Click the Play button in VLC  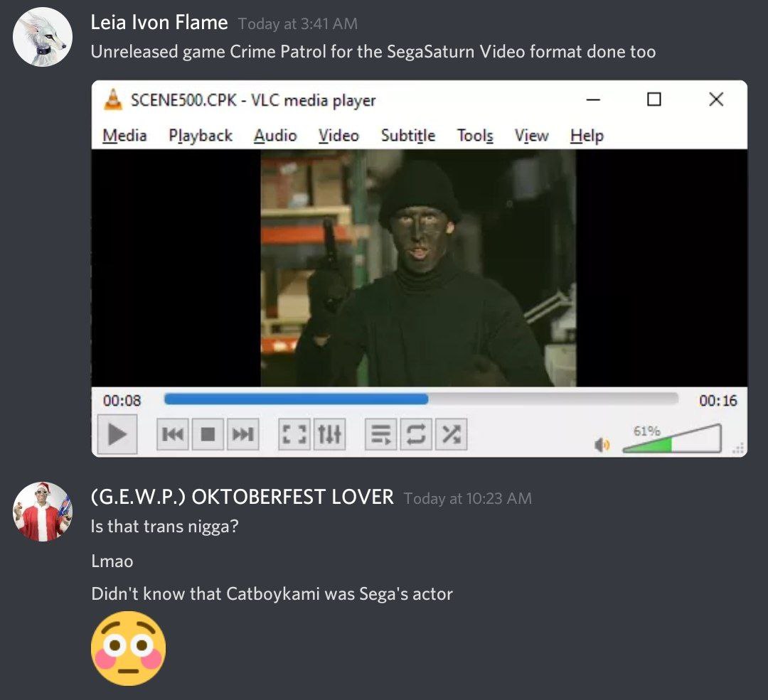[x=117, y=434]
